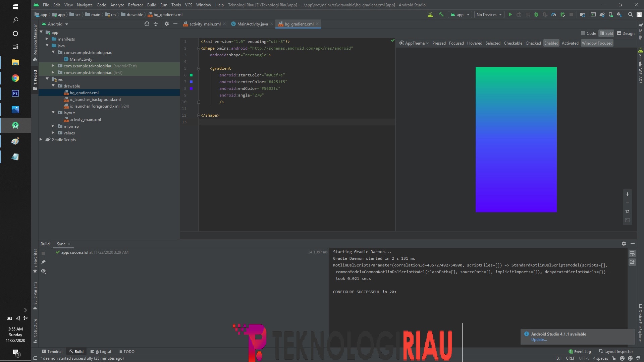Toggle the Checked state in preview
644x362 pixels.
click(x=533, y=43)
